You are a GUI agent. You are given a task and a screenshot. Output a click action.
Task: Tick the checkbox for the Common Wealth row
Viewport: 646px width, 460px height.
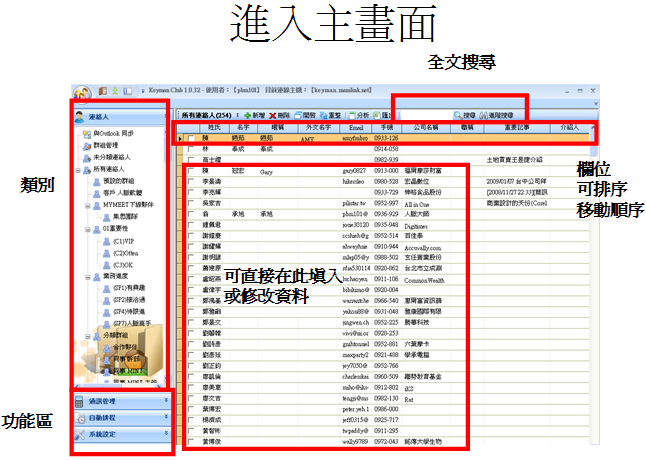[191, 280]
